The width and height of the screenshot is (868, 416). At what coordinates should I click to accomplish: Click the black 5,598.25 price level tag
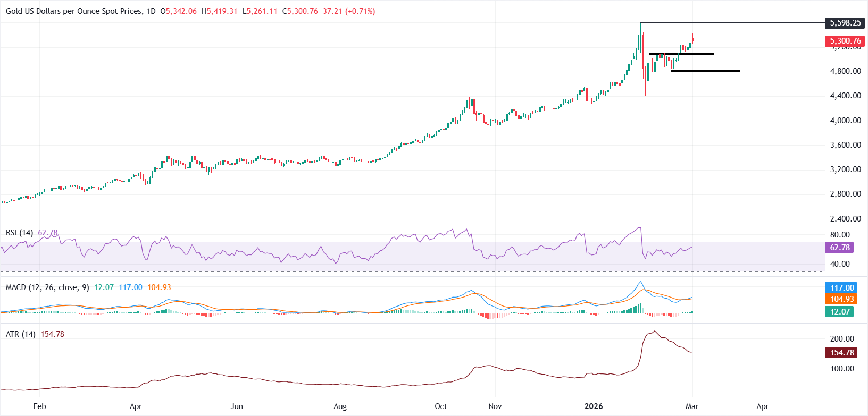tap(845, 23)
